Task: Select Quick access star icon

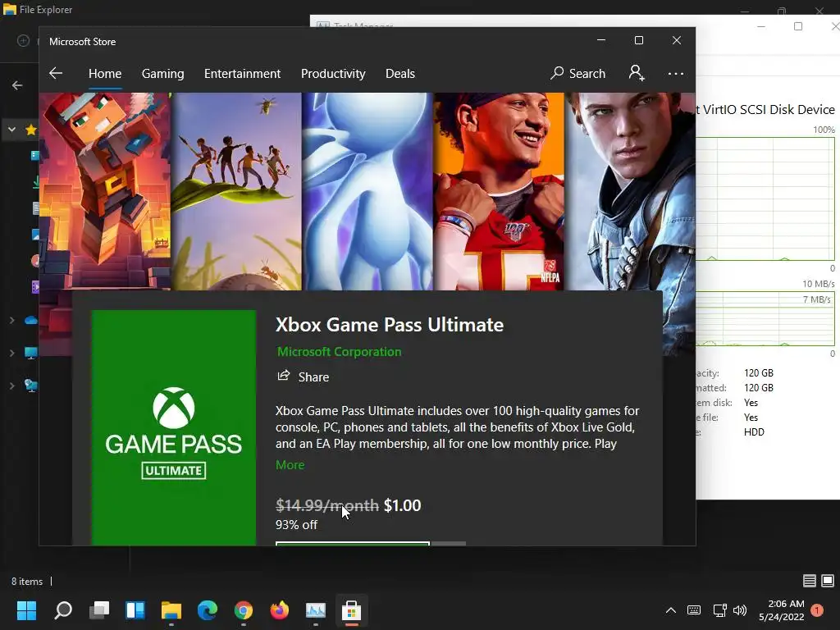Action: pyautogui.click(x=31, y=129)
